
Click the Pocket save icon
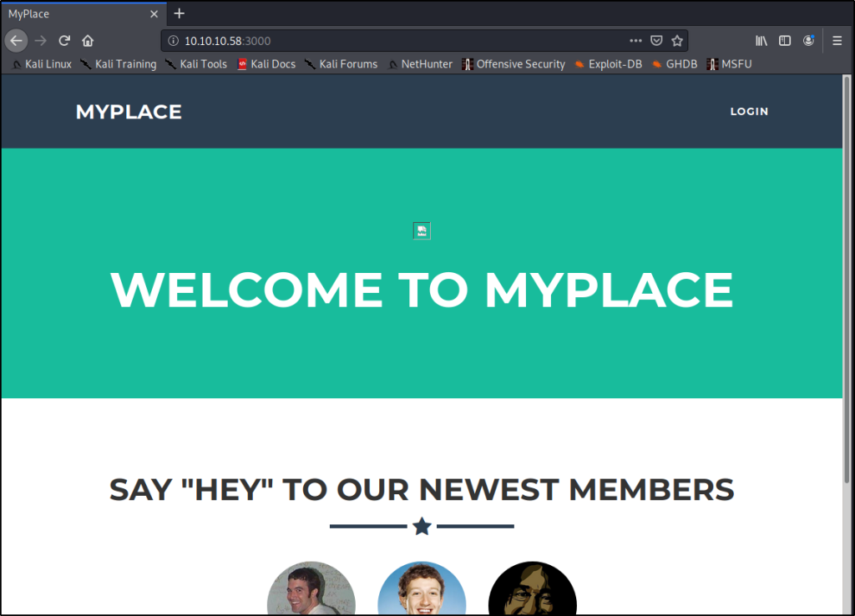pos(657,41)
